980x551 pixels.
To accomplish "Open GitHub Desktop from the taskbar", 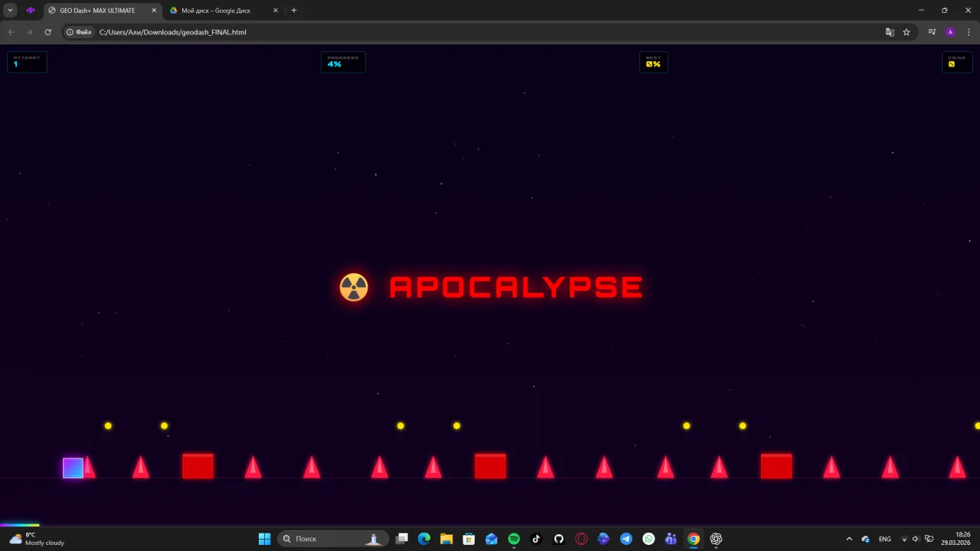I will [x=559, y=539].
